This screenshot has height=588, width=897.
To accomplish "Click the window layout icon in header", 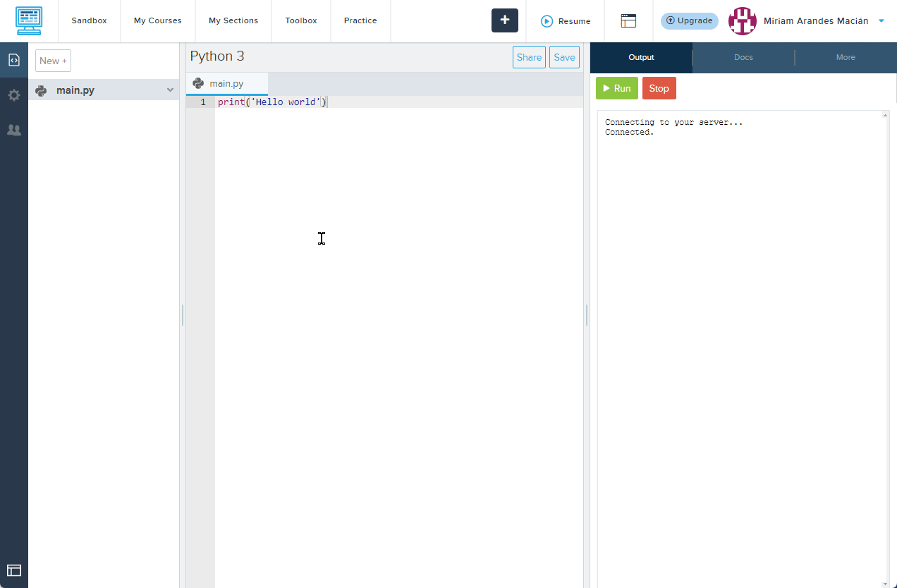I will tap(628, 21).
